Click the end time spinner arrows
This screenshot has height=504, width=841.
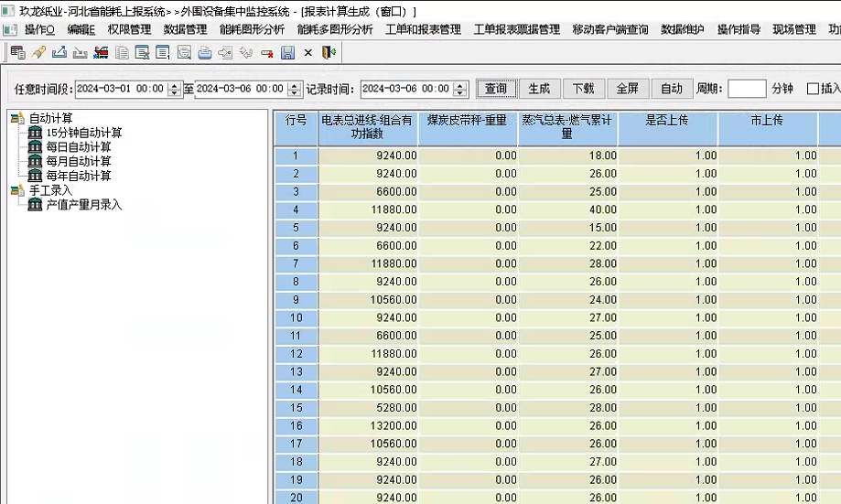coord(294,89)
